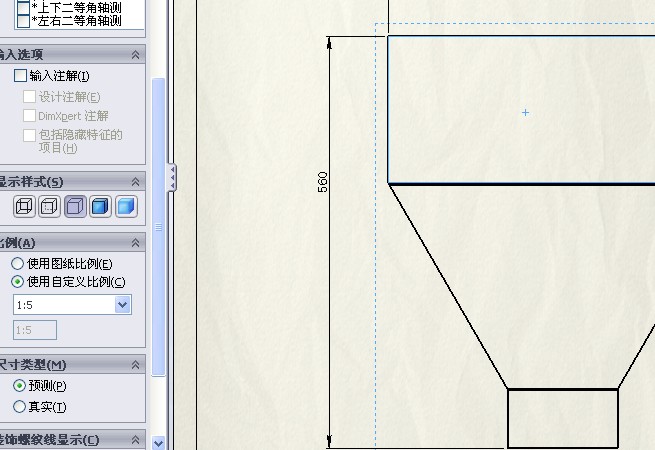Collapse the 尺寸类型 section
655x450 pixels.
[x=135, y=365]
